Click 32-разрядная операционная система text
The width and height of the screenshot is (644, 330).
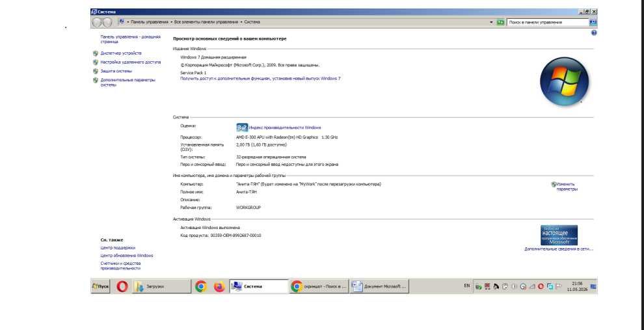(x=271, y=158)
